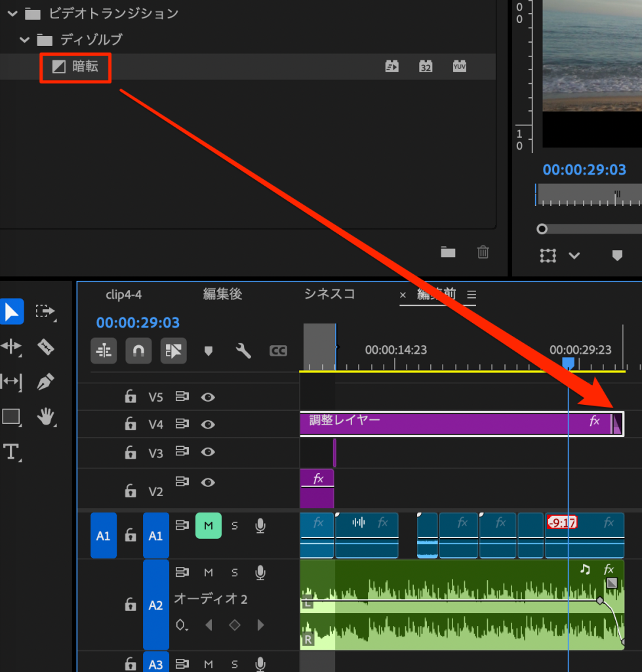Switch to the 編集後 sequence tab

point(222,295)
